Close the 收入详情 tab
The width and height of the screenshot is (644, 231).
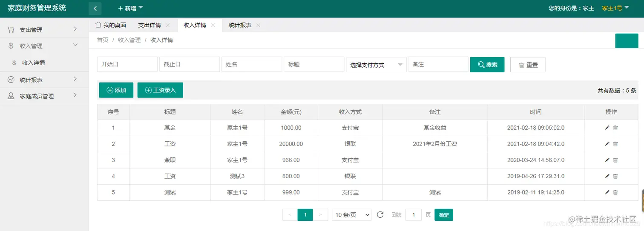click(x=213, y=25)
